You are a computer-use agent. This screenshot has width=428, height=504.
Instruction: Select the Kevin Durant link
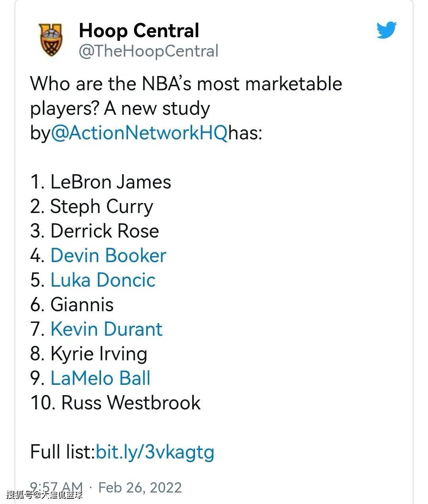pos(107,329)
